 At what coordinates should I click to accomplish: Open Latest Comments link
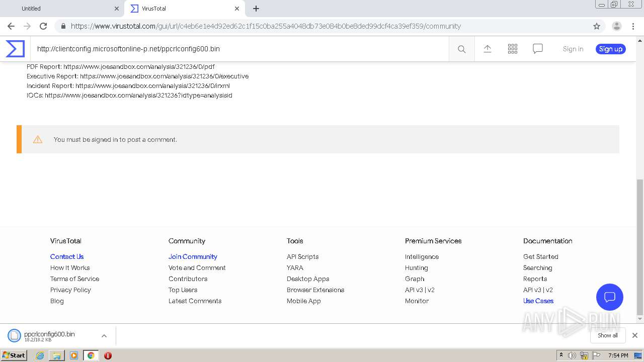click(195, 301)
